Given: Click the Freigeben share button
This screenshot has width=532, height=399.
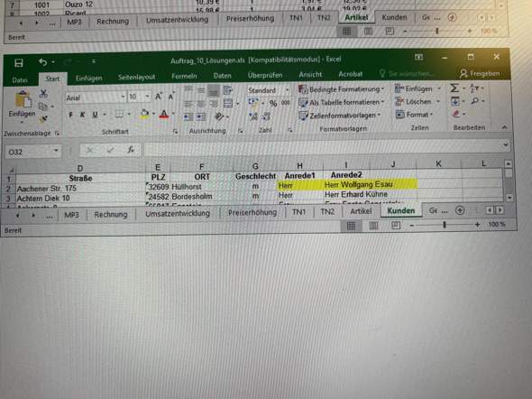Looking at the screenshot, I should coord(480,73).
